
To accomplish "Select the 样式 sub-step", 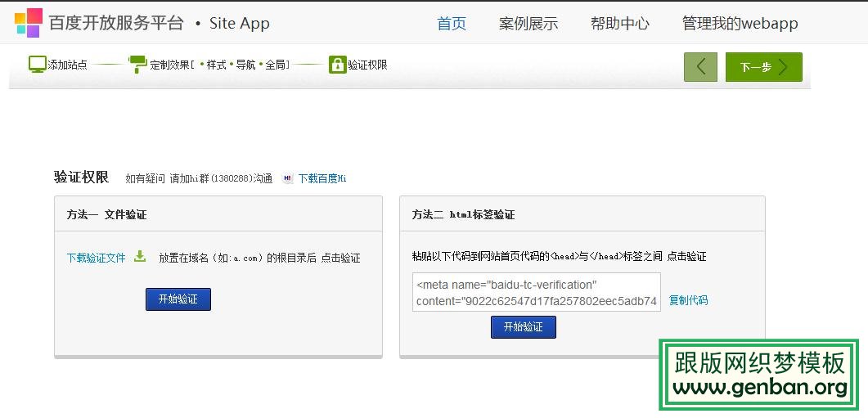I will pyautogui.click(x=217, y=65).
